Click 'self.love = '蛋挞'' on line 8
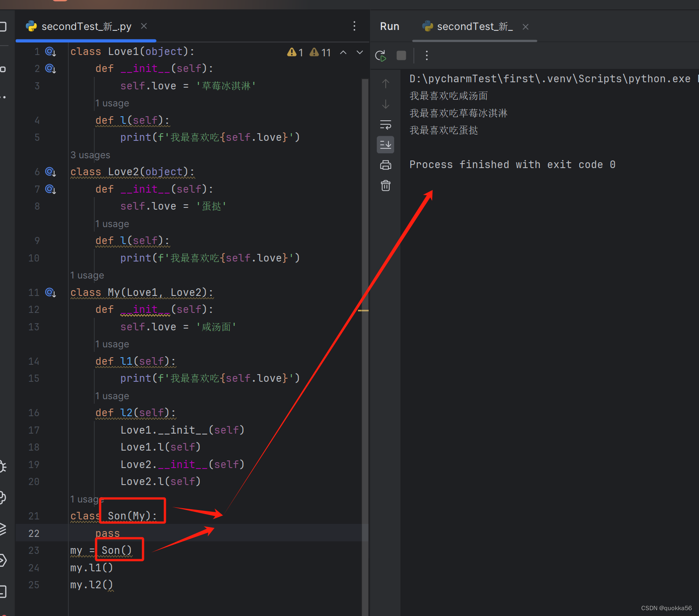Viewport: 699px width, 616px height. point(173,207)
